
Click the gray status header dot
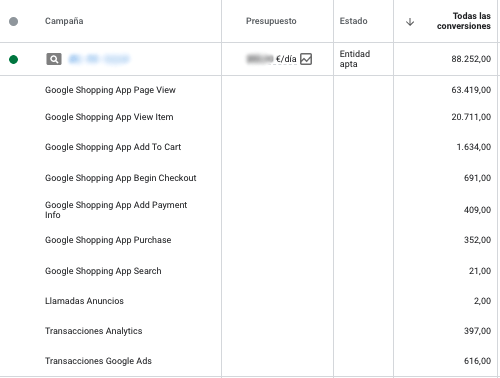[13, 21]
